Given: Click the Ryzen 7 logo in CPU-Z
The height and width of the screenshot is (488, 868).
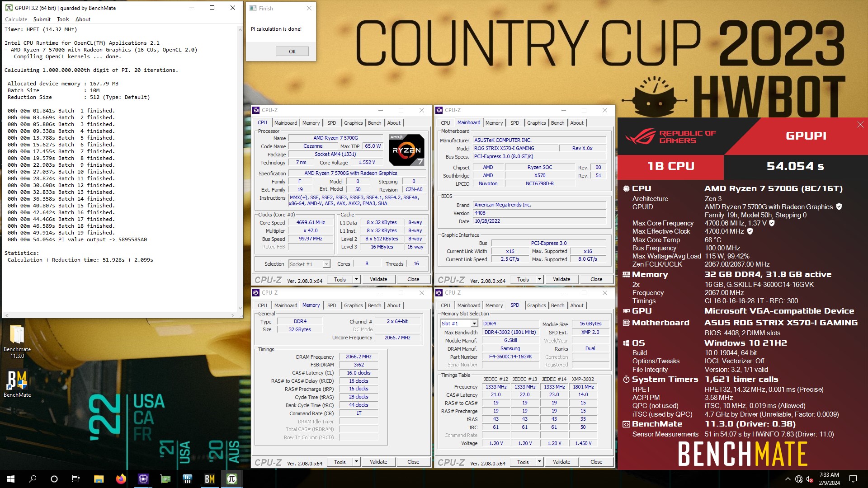Looking at the screenshot, I should point(406,150).
